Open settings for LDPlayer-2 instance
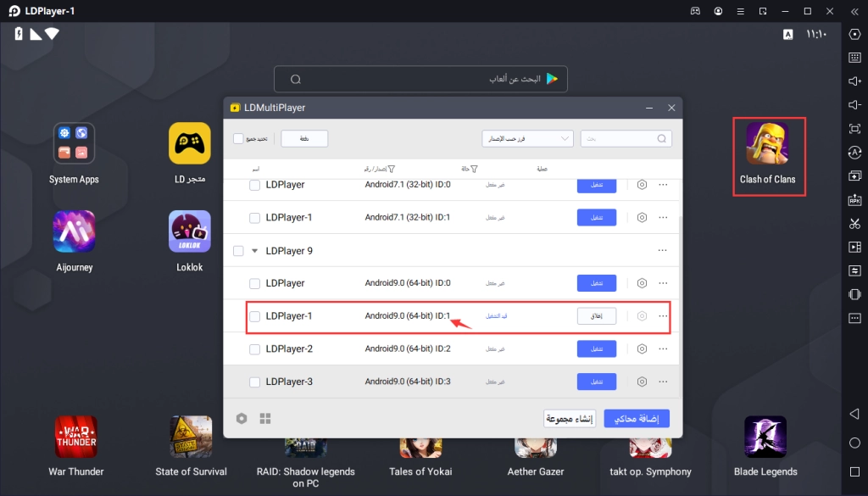 [642, 348]
